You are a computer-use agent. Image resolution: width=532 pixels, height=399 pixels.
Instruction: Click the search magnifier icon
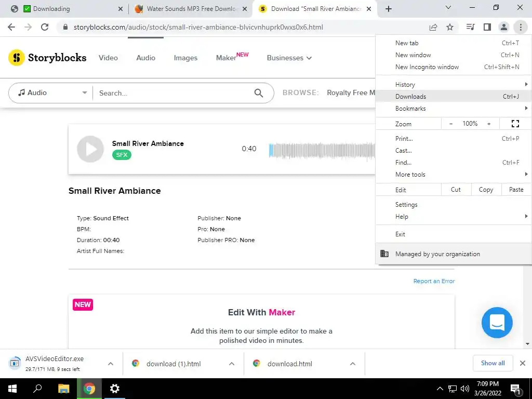259,93
